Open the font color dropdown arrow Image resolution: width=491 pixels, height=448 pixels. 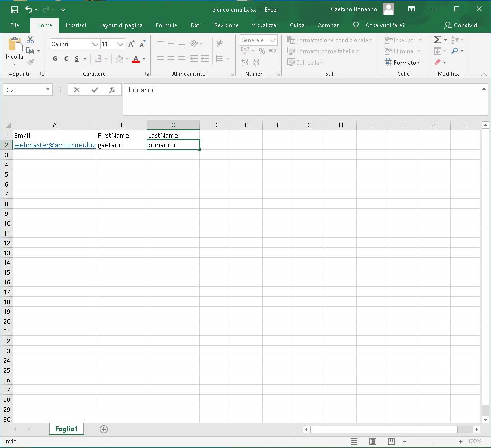pos(144,59)
